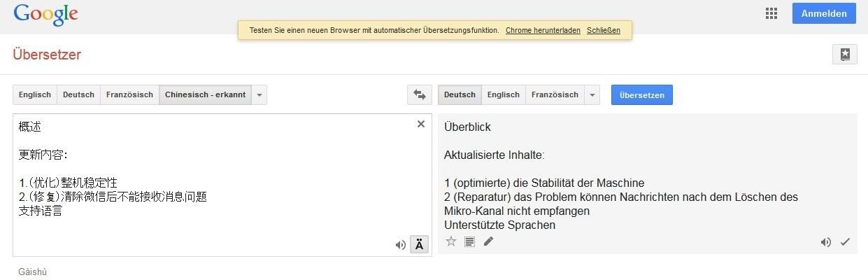Clear source text with the X icon
868x280 pixels.
421,124
